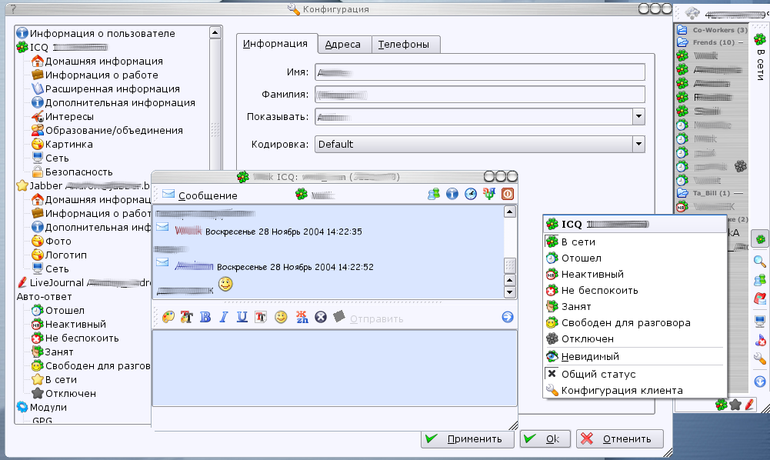The image size is (770, 460).
Task: Switch to the Телефоны tab
Action: click(x=404, y=44)
